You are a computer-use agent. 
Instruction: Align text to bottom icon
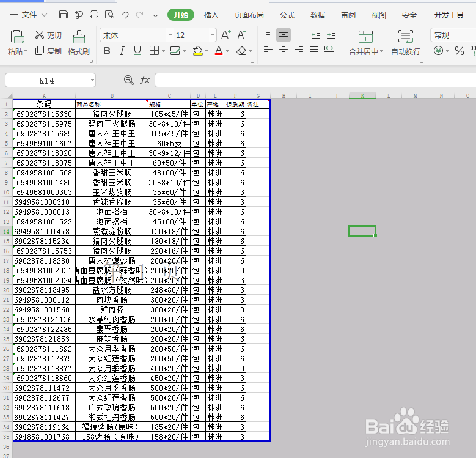pos(299,35)
